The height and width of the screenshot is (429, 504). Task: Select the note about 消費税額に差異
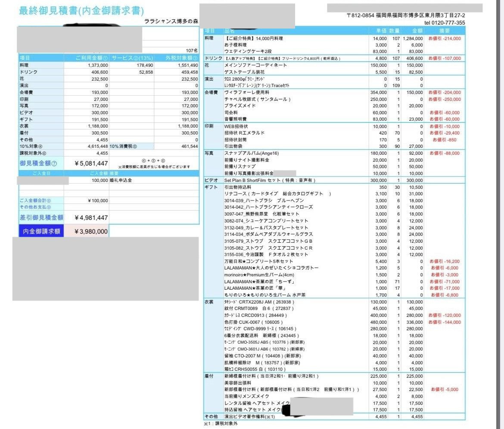154,167
